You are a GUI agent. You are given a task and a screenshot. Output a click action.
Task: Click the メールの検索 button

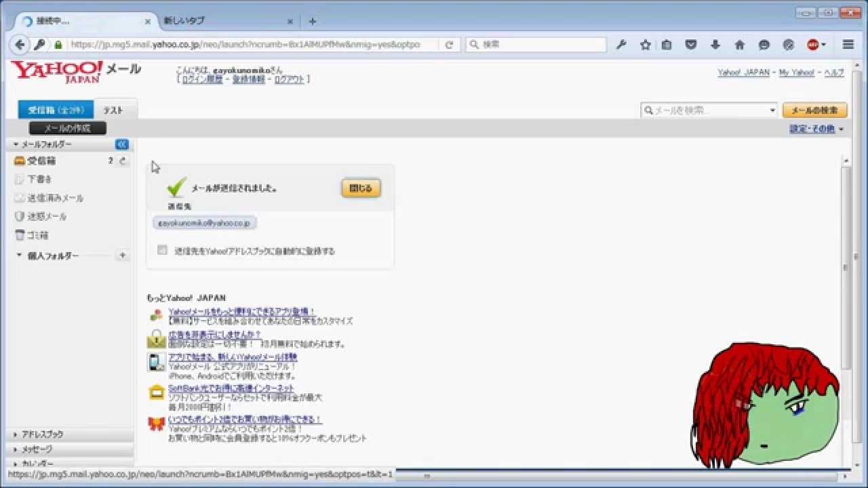coord(814,110)
